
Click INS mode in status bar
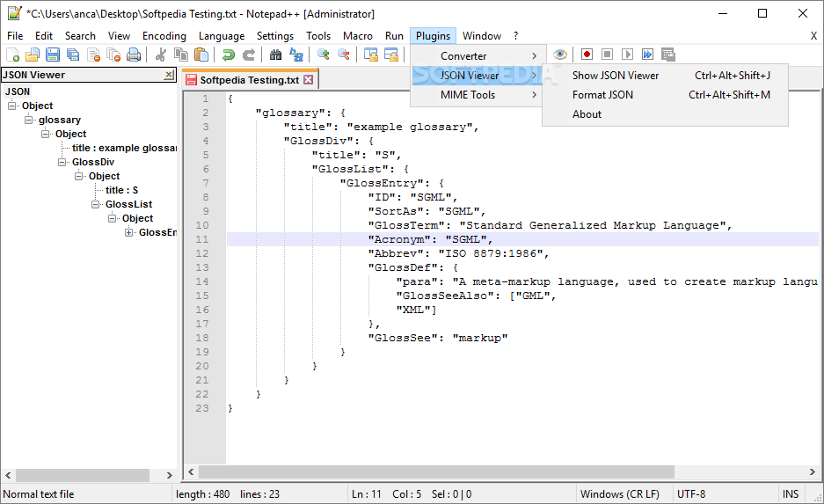point(791,494)
